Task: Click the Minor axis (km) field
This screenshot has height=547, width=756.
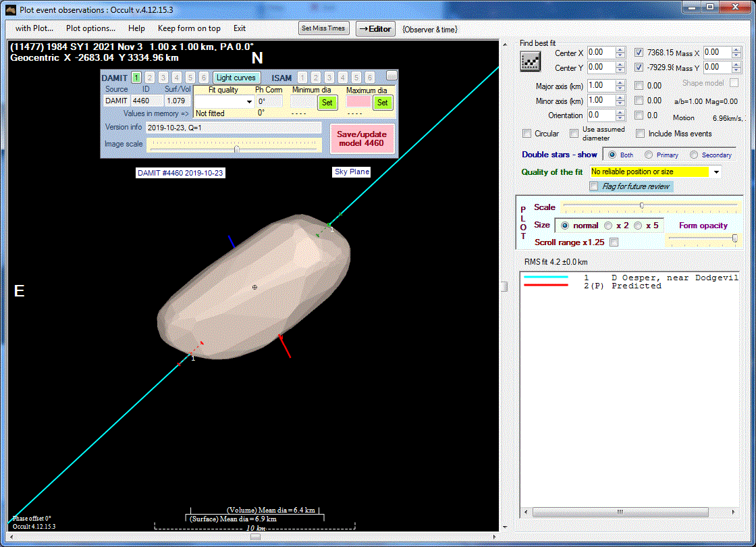Action: pos(601,101)
